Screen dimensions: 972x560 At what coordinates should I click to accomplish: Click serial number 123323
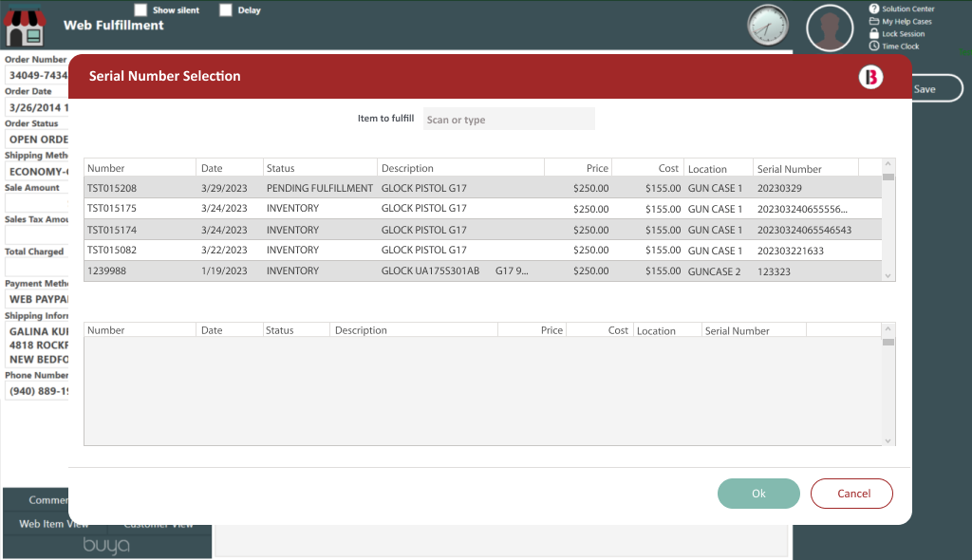(774, 271)
